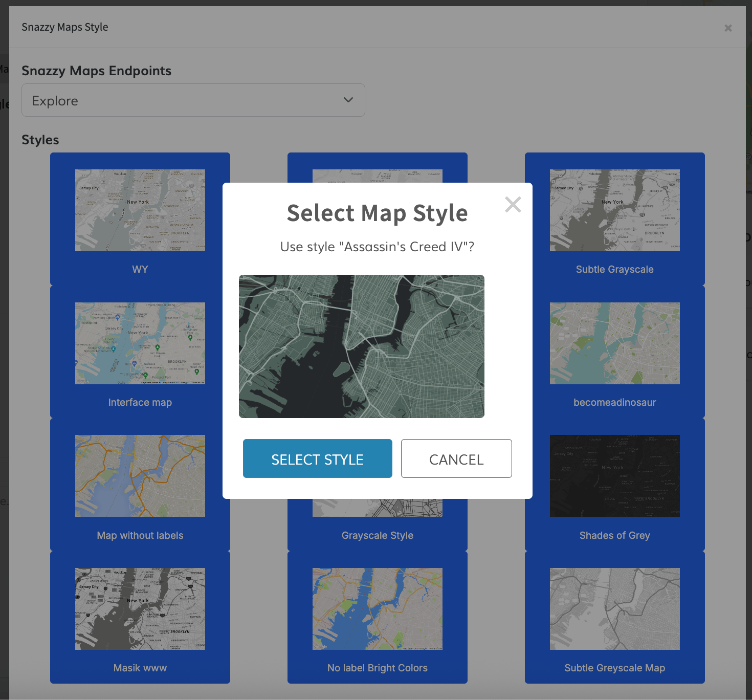Click the Masik www label text
The width and height of the screenshot is (752, 700).
(x=140, y=668)
